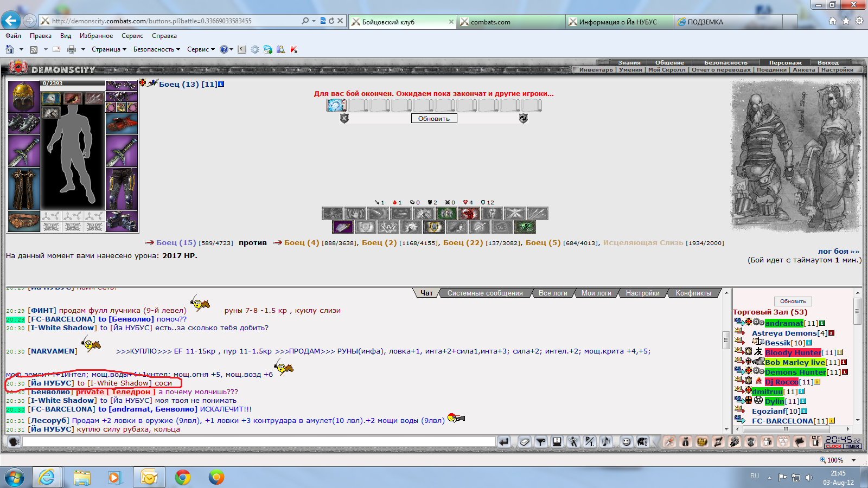Open info icon next to Боец (13) [11]
The width and height of the screenshot is (868, 488).
(x=221, y=84)
